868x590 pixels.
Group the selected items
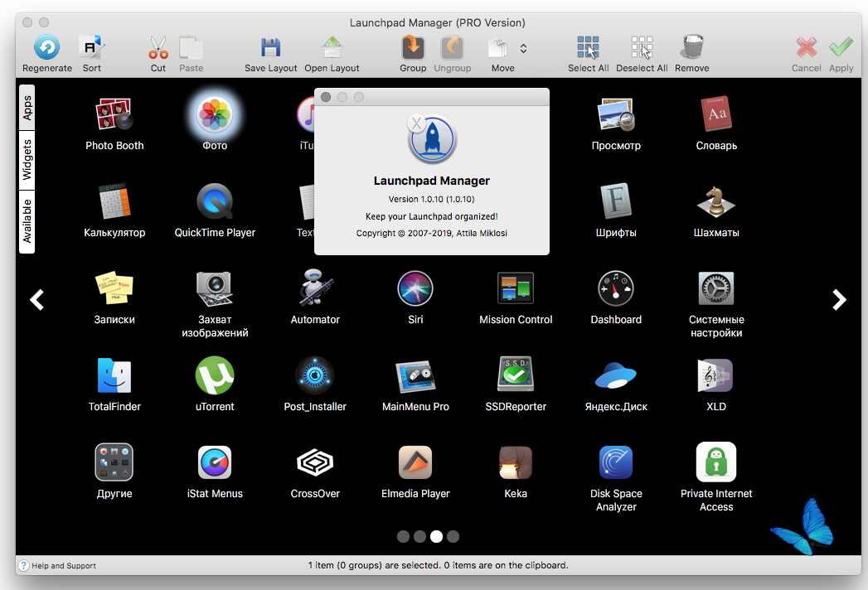413,47
